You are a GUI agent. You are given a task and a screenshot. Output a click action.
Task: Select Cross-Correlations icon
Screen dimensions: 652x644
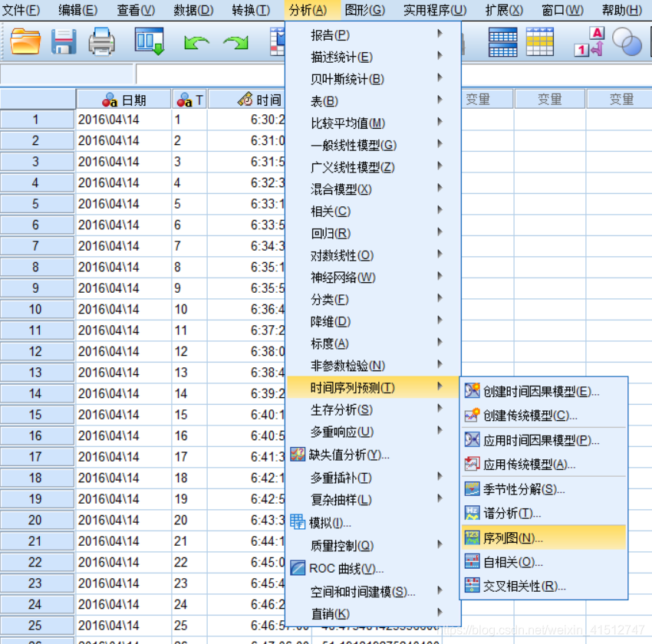[472, 586]
